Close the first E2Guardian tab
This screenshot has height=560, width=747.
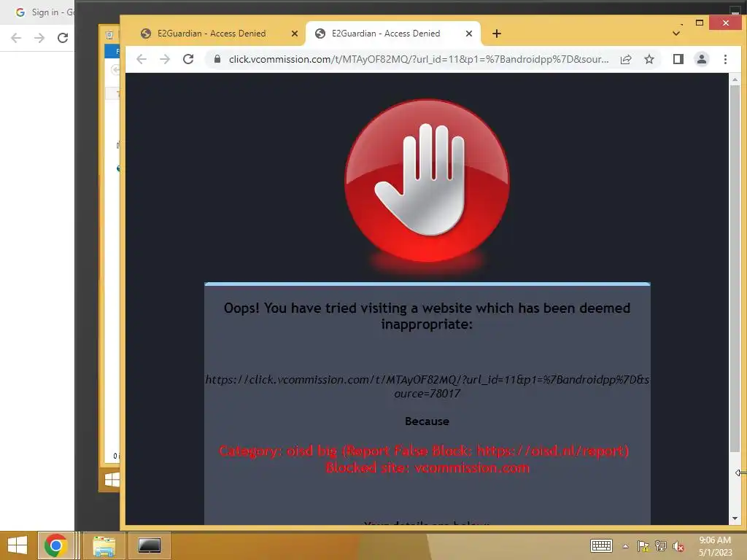(295, 34)
